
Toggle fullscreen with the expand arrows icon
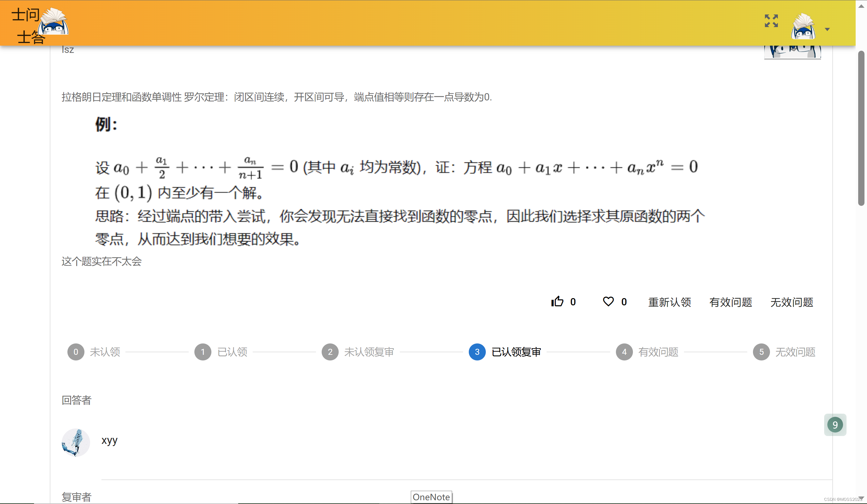pyautogui.click(x=771, y=21)
